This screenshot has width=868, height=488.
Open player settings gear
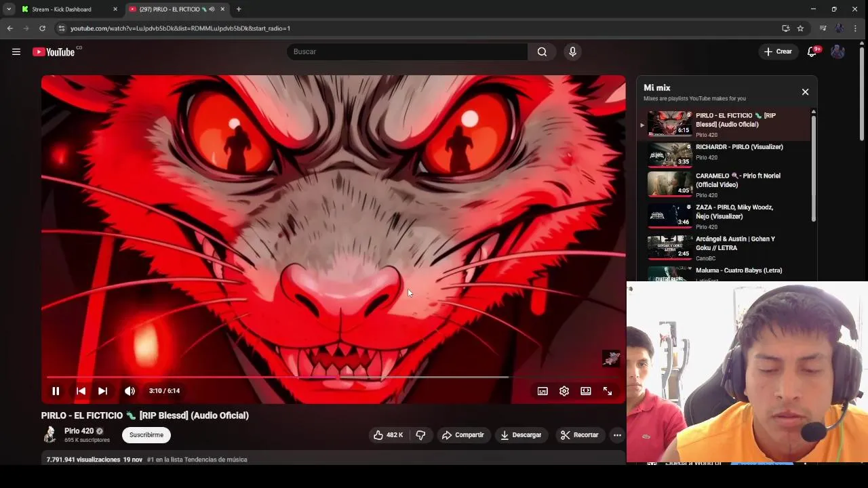564,391
